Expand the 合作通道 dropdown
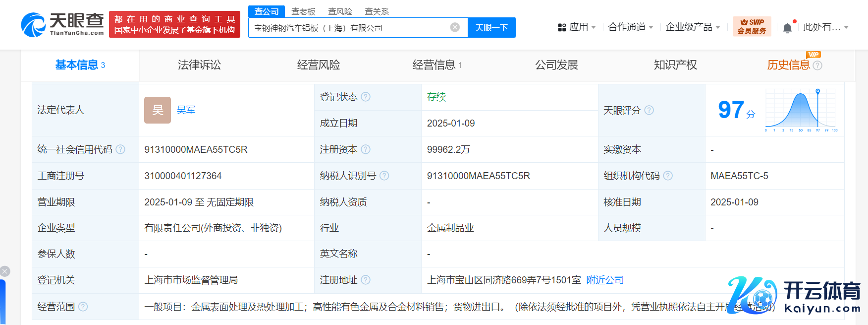 coord(630,27)
